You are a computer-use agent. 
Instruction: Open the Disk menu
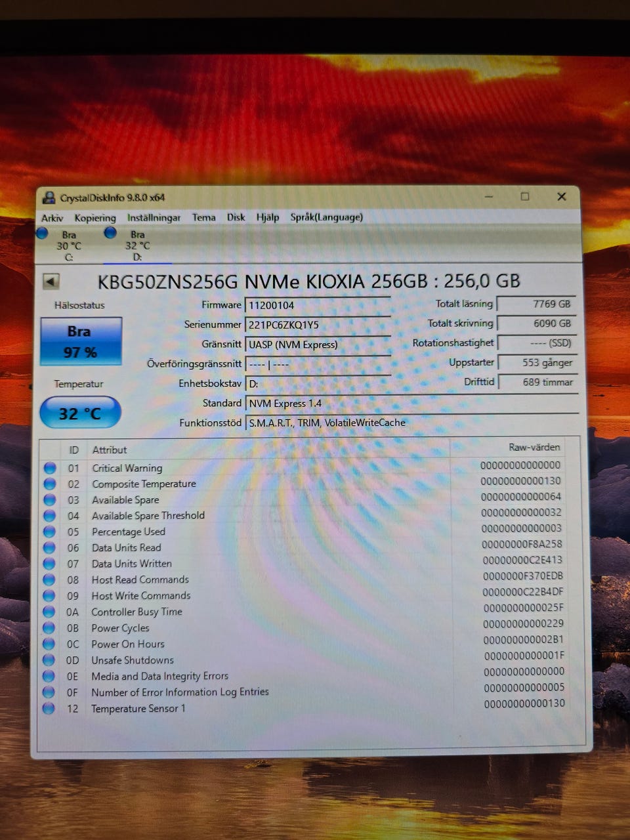pyautogui.click(x=236, y=217)
